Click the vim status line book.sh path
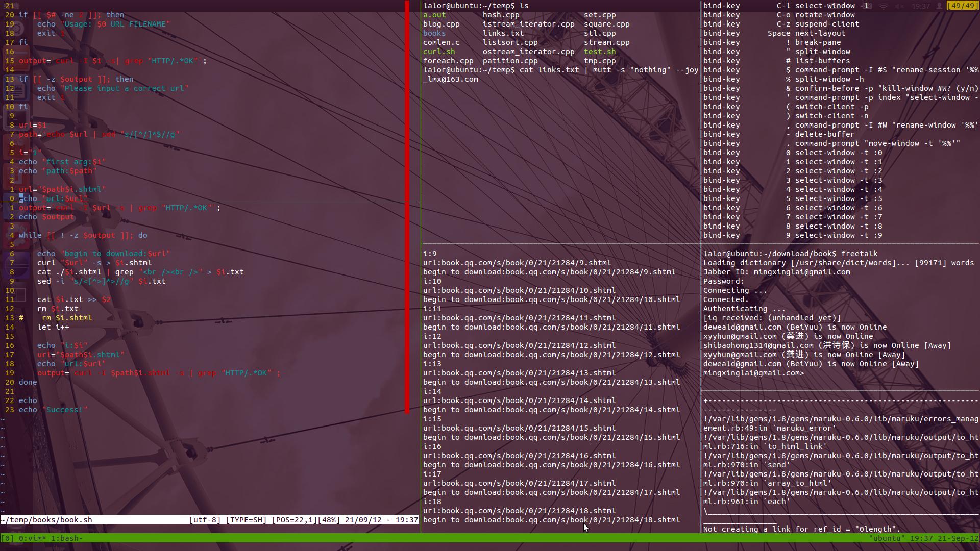The height and width of the screenshot is (551, 980). click(47, 520)
